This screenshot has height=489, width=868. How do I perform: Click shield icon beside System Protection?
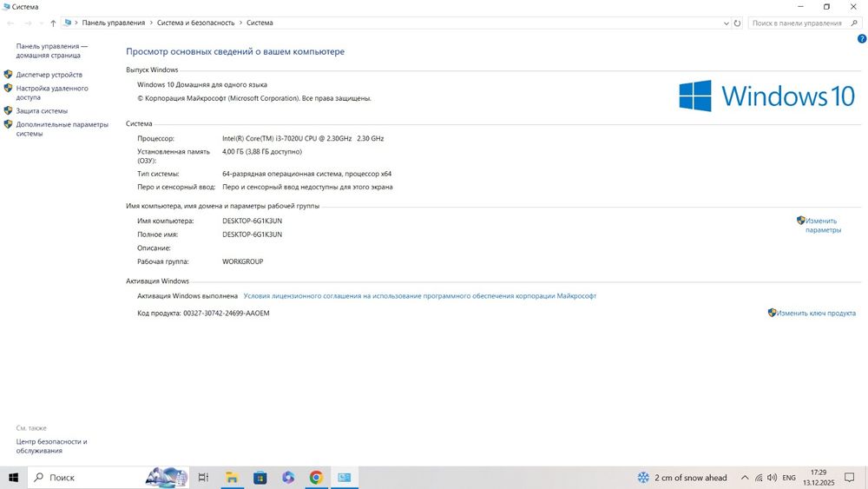coord(9,111)
